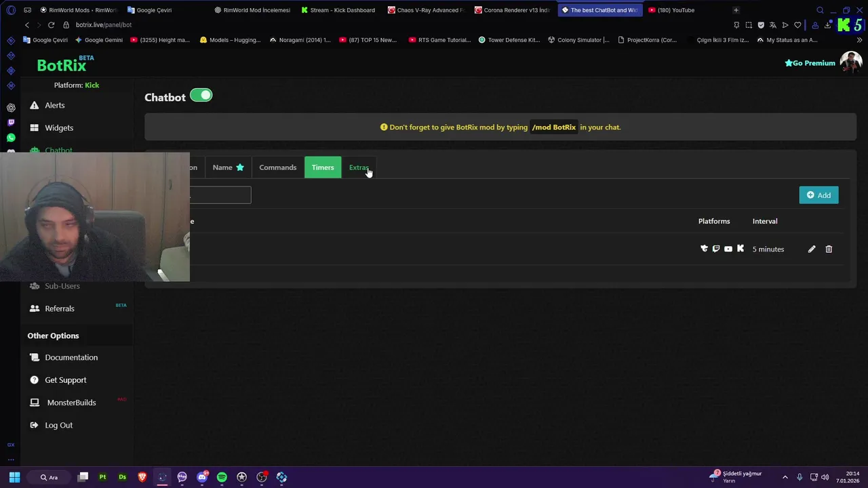This screenshot has width=868, height=488.
Task: Click in the timers search field
Action: pyautogui.click(x=220, y=195)
